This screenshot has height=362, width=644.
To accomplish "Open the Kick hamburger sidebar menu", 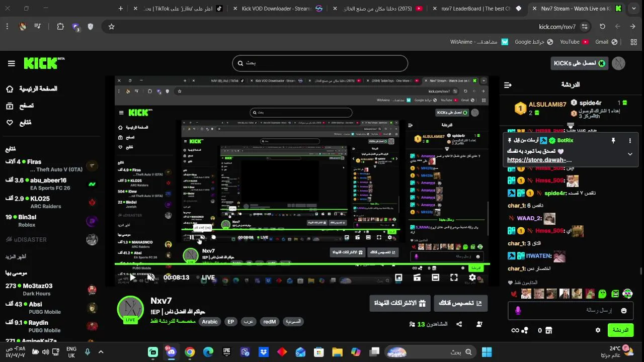I will tap(11, 63).
